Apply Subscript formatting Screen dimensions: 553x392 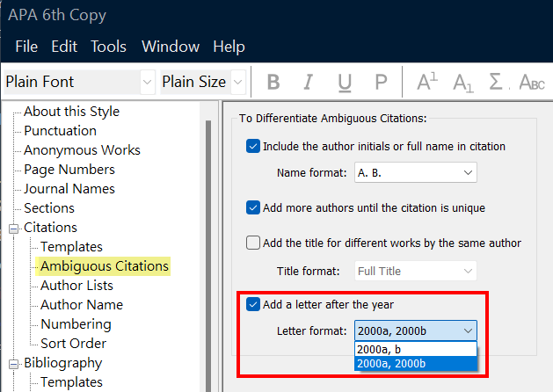pos(463,83)
